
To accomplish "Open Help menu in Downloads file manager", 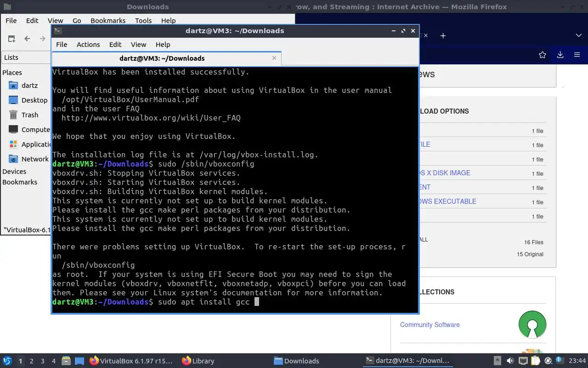I will coord(168,20).
